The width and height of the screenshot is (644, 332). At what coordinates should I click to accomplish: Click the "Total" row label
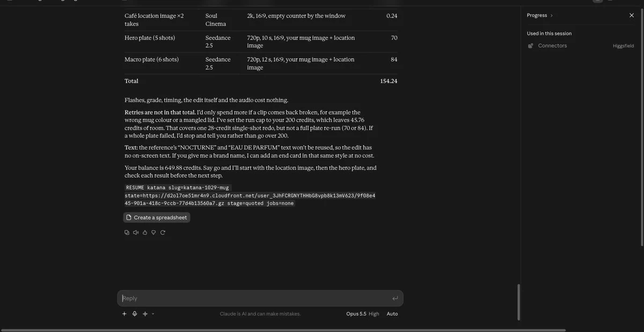pos(131,81)
